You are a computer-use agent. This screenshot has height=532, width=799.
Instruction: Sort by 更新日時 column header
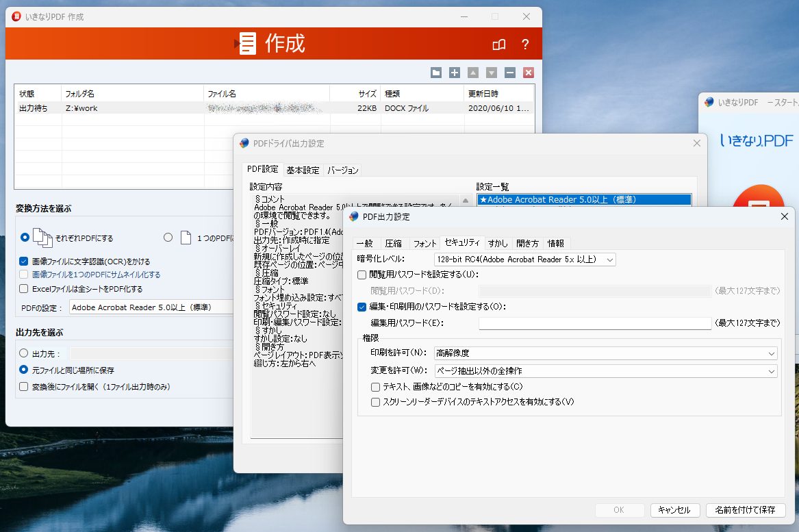[x=499, y=94]
